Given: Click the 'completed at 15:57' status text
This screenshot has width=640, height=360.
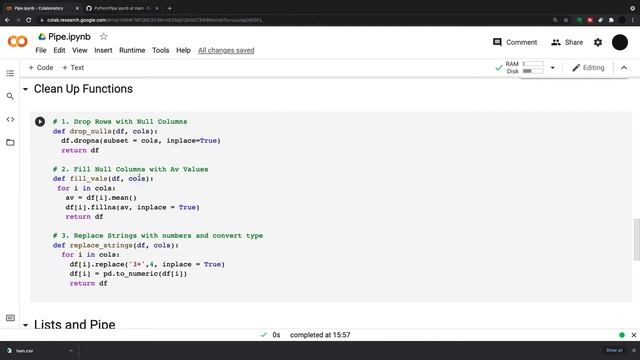Looking at the screenshot, I should click(x=320, y=335).
